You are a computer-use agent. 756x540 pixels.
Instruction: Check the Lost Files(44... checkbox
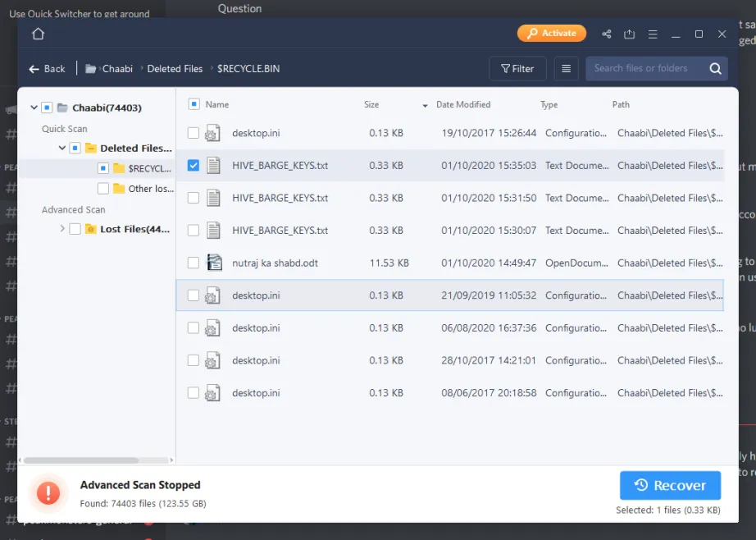click(x=75, y=229)
